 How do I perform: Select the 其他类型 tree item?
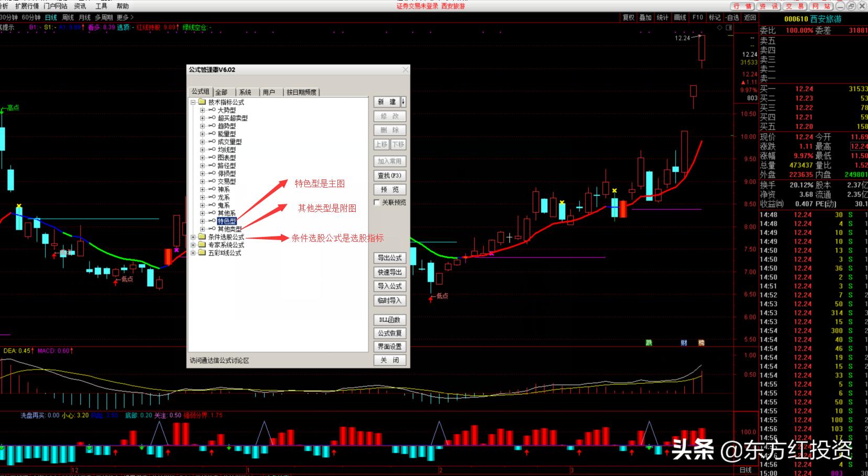click(x=229, y=229)
